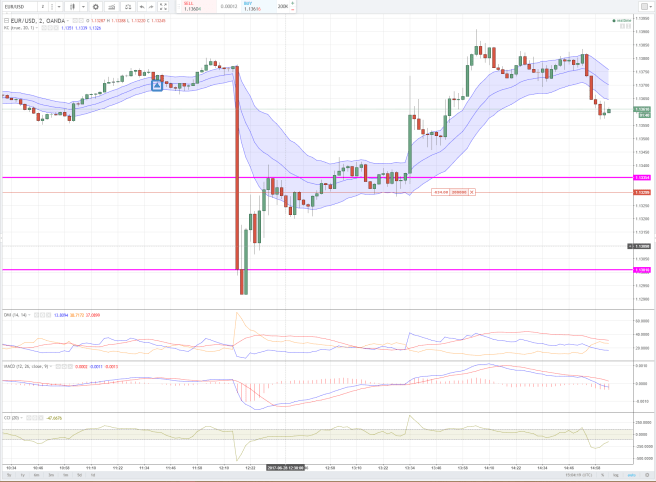Click the redo arrow icon

coord(151,7)
